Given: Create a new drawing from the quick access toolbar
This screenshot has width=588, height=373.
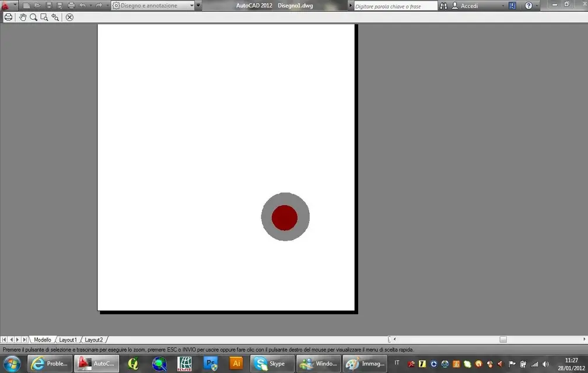Looking at the screenshot, I should pyautogui.click(x=26, y=6).
